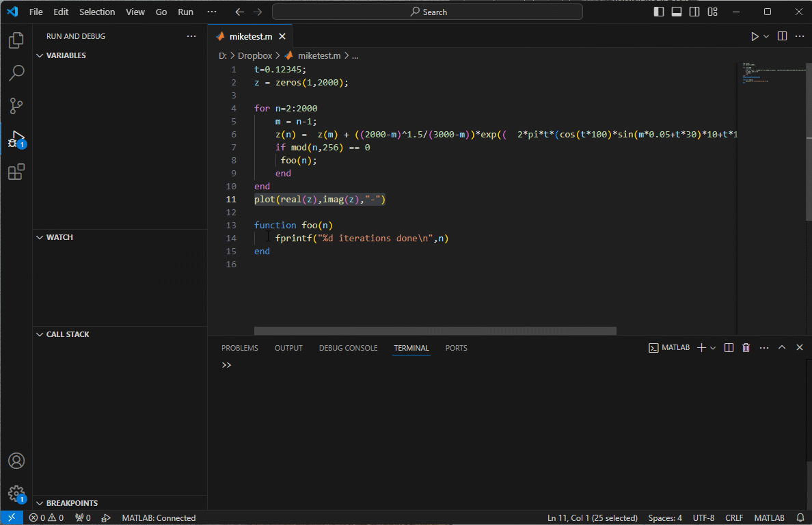The height and width of the screenshot is (525, 812).
Task: Switch to the PORTS tab
Action: 456,348
